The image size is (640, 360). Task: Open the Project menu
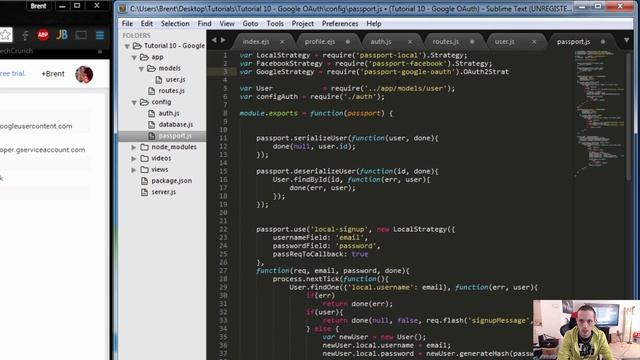click(303, 24)
